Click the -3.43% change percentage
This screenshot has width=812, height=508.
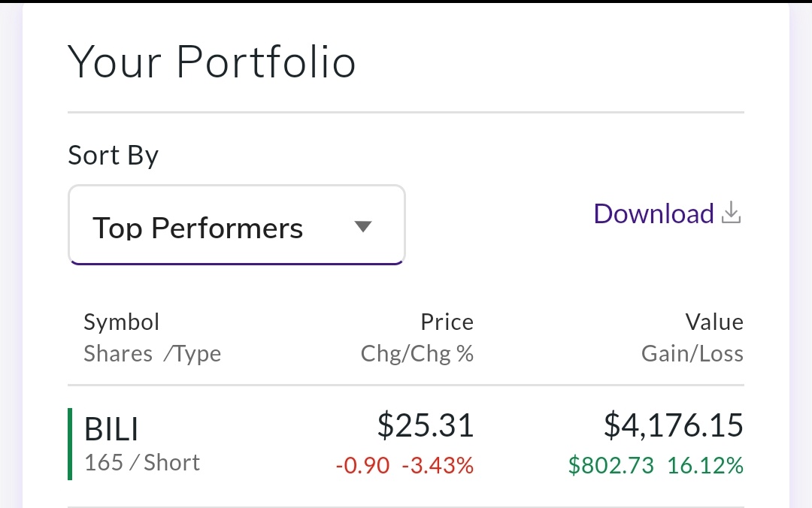click(x=438, y=466)
